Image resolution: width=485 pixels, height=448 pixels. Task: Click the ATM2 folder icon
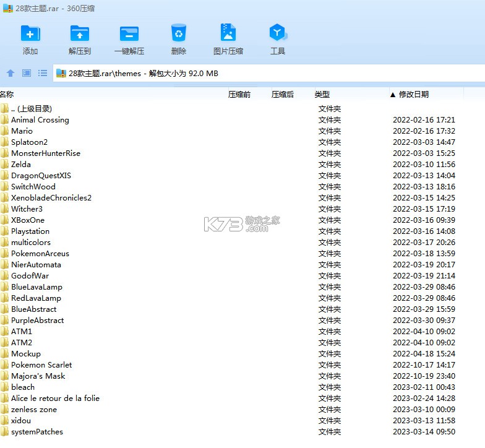pos(5,343)
